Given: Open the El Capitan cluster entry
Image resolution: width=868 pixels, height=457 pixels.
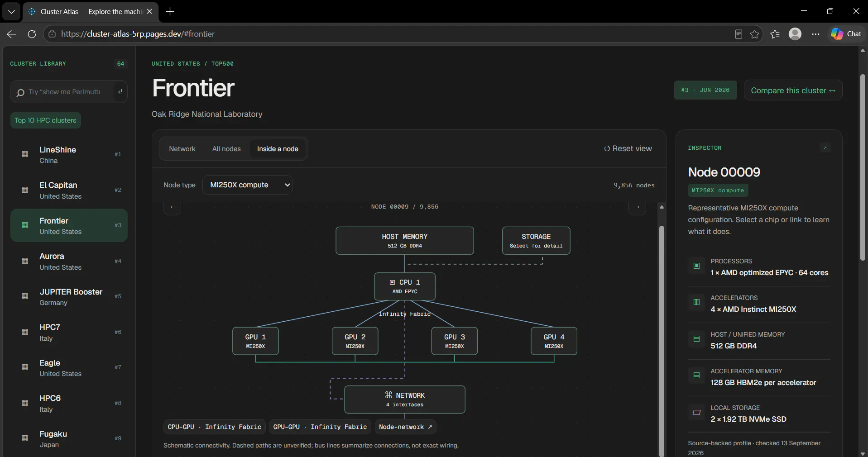Looking at the screenshot, I should click(69, 190).
